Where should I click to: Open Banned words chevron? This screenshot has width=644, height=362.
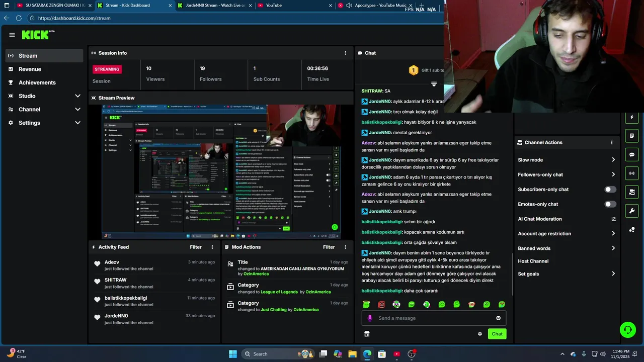tap(613, 248)
